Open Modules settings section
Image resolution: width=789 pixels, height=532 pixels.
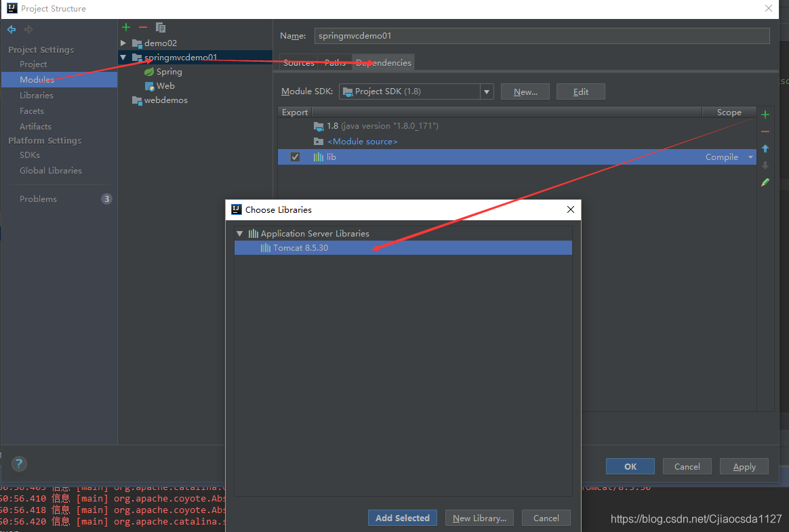click(59, 79)
